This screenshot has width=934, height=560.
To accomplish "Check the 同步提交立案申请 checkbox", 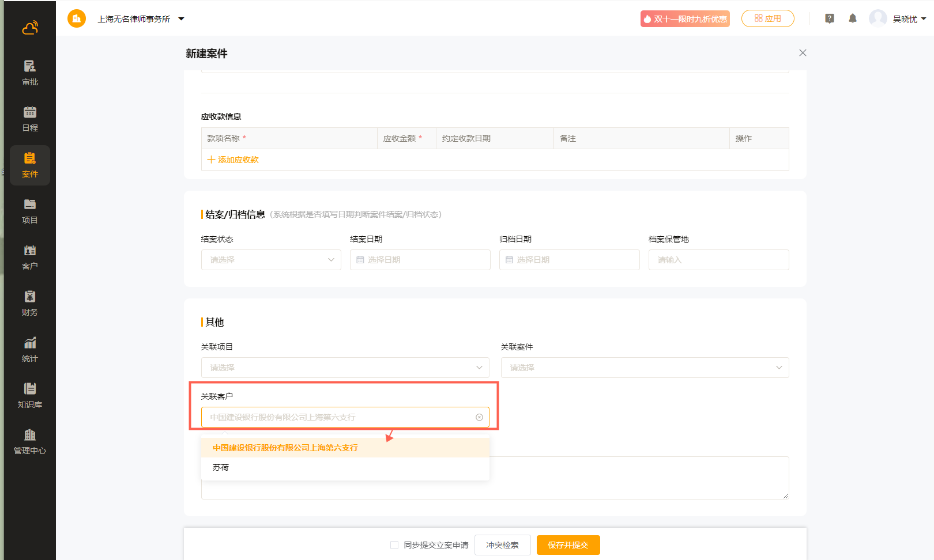I will (394, 545).
